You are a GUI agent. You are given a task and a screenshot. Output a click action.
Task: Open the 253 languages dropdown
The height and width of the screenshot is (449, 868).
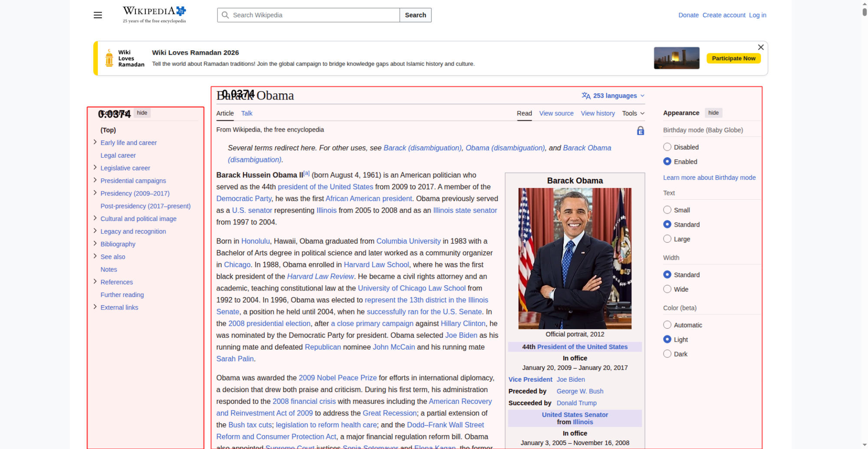(x=613, y=96)
